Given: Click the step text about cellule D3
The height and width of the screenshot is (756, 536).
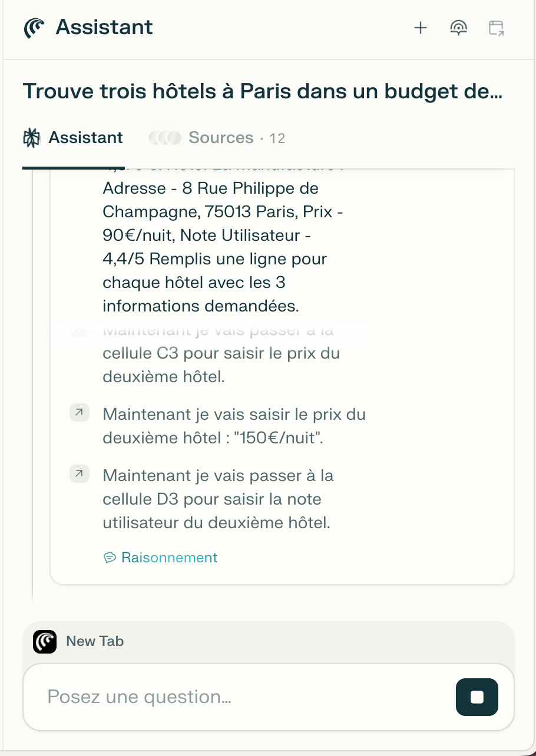Looking at the screenshot, I should coord(218,499).
